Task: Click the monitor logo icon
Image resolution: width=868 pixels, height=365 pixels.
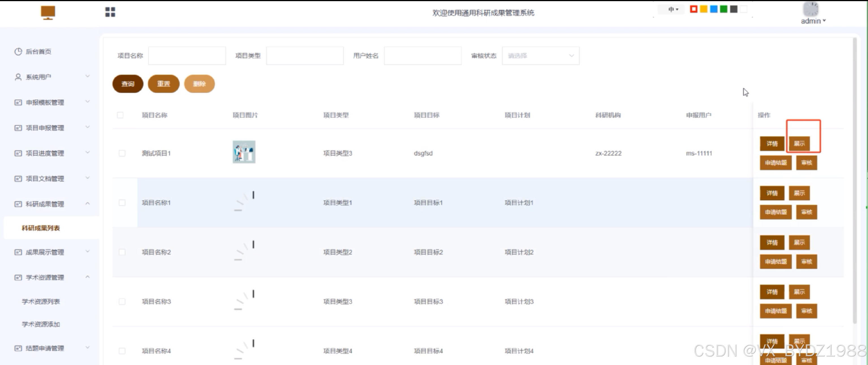Action: (x=48, y=12)
